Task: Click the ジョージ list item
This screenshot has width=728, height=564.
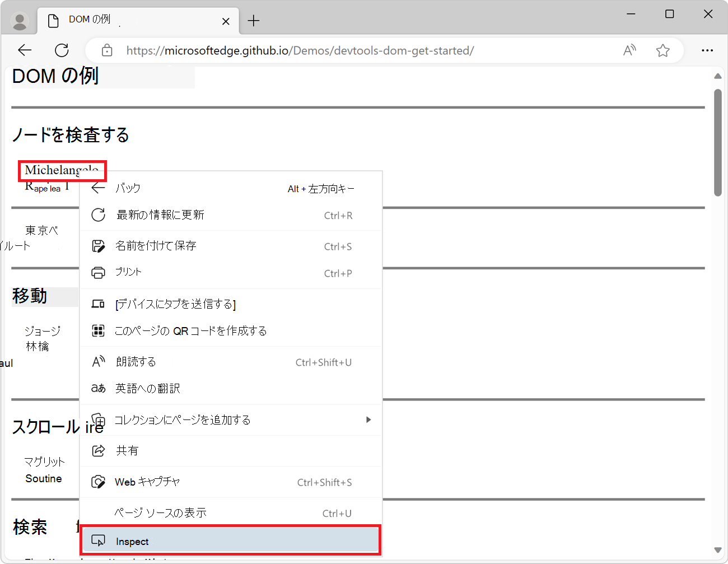Action: coord(43,331)
